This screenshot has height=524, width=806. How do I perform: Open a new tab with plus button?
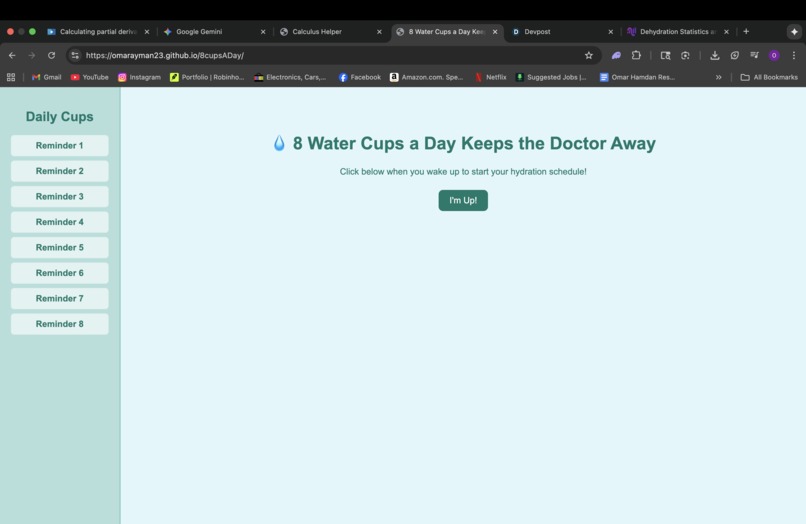coord(746,31)
